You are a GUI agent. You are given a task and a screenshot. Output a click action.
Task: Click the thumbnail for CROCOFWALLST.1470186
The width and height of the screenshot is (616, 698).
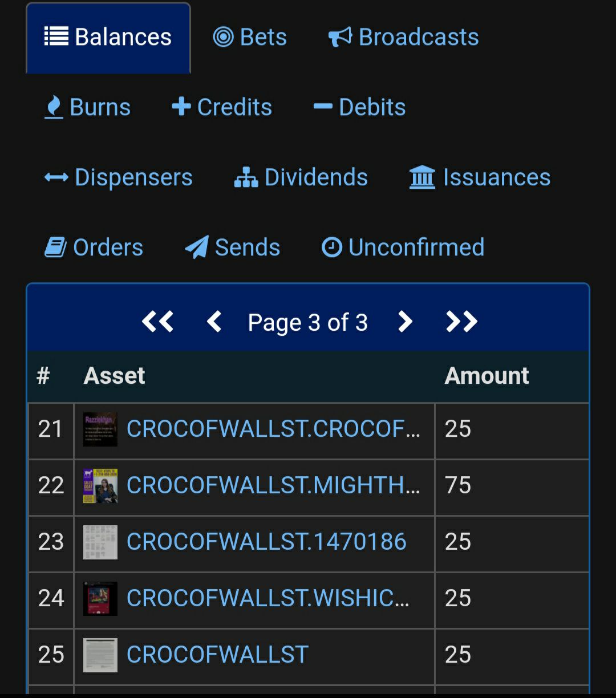coord(100,542)
